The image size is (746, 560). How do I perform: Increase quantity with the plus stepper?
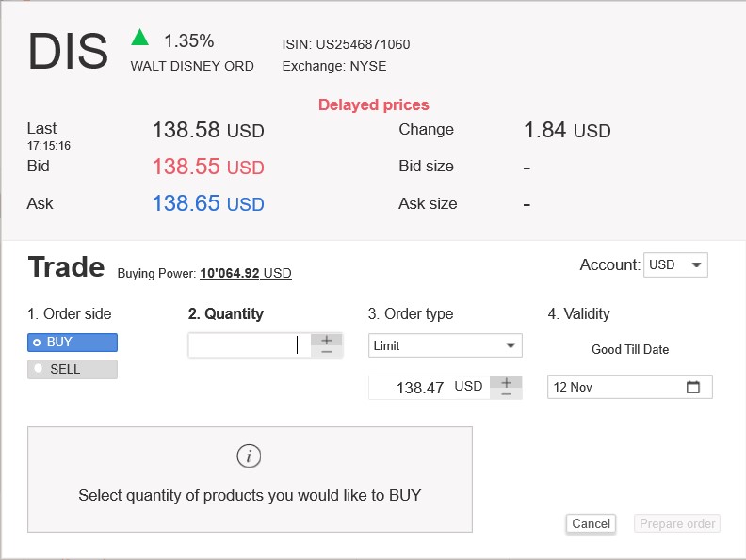coord(326,340)
